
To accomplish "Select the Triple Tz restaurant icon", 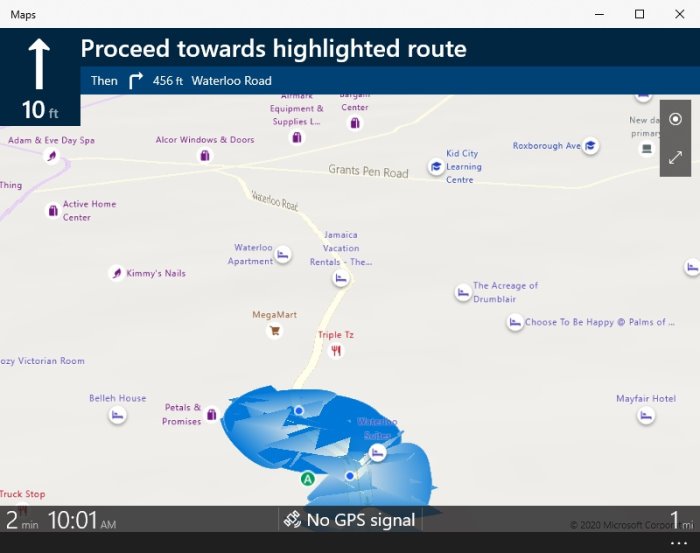I will (336, 351).
